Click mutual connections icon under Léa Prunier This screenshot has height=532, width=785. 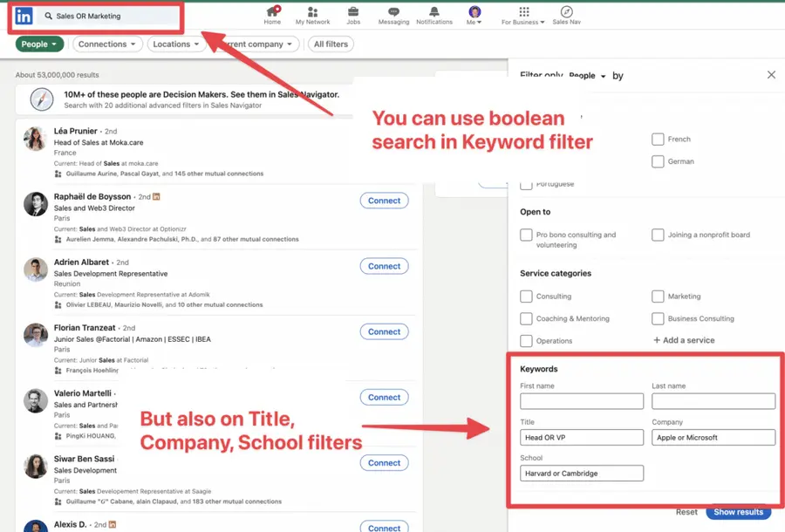tap(58, 174)
